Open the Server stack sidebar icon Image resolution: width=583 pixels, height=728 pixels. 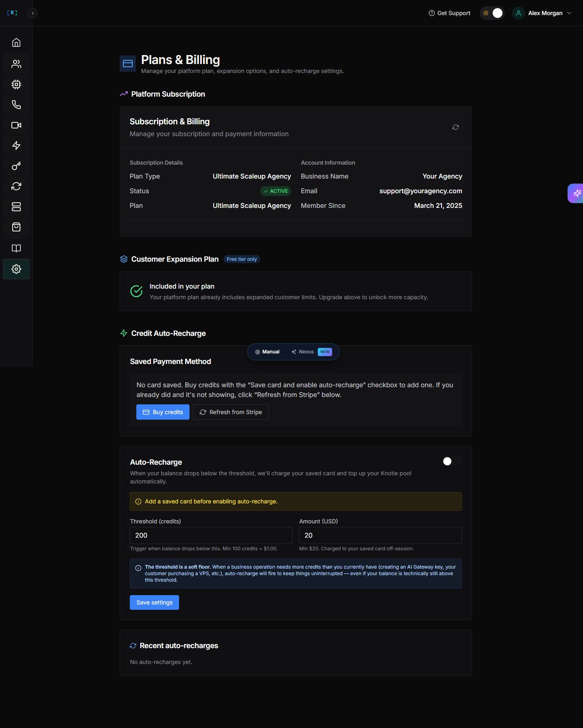click(x=16, y=207)
